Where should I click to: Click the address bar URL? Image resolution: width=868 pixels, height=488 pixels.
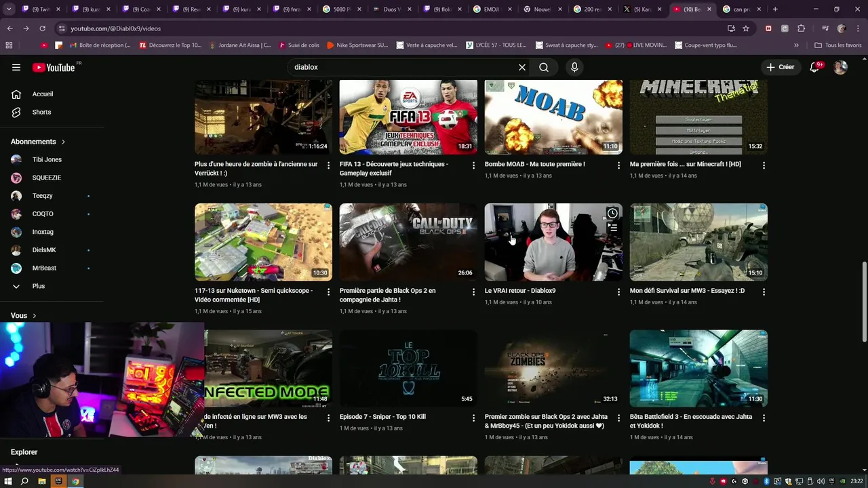click(x=116, y=28)
